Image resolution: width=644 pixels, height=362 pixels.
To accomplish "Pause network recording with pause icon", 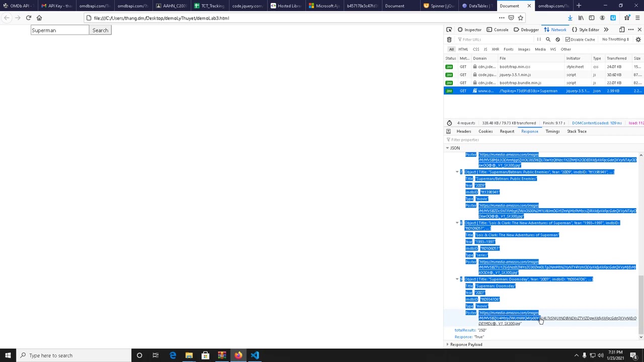I will [x=539, y=39].
